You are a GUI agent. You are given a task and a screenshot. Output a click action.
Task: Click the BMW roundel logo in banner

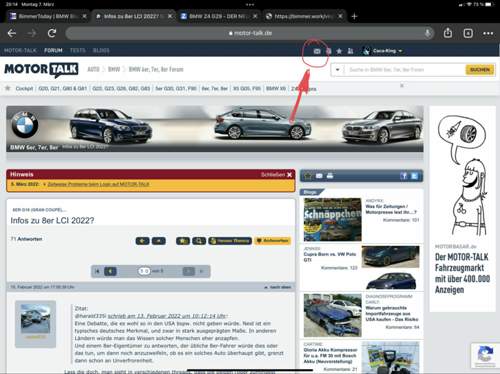(x=25, y=124)
